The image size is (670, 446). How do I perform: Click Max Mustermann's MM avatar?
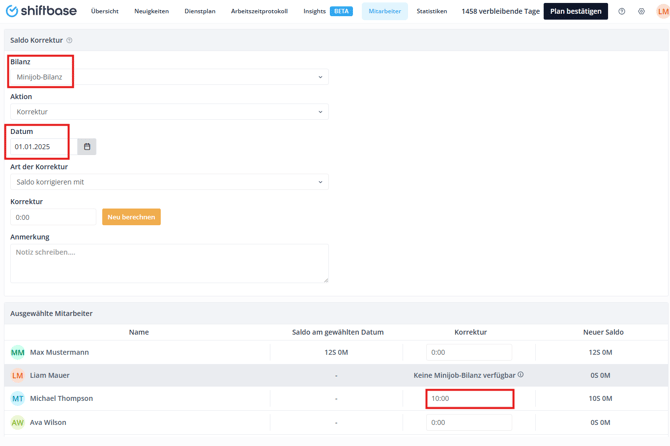tap(18, 352)
